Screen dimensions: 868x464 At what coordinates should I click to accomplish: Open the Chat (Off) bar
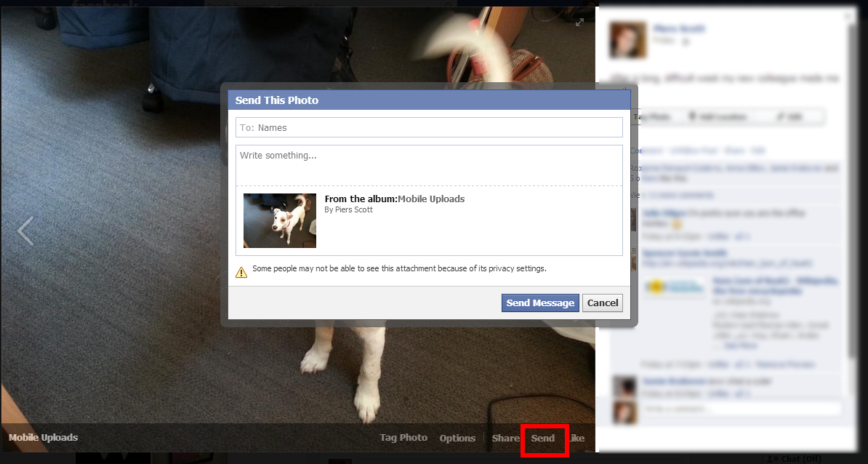[x=795, y=458]
